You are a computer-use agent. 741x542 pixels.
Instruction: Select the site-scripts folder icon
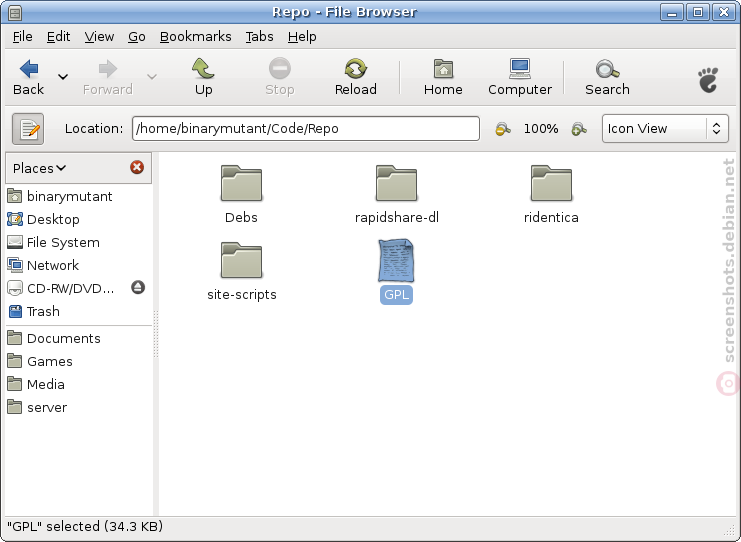tap(241, 260)
